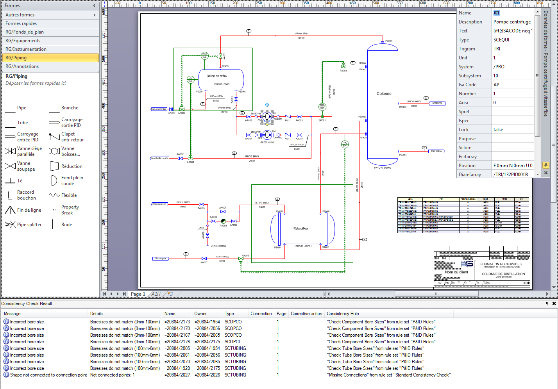
Task: Select the Té fitting shape
Action: pos(14,181)
